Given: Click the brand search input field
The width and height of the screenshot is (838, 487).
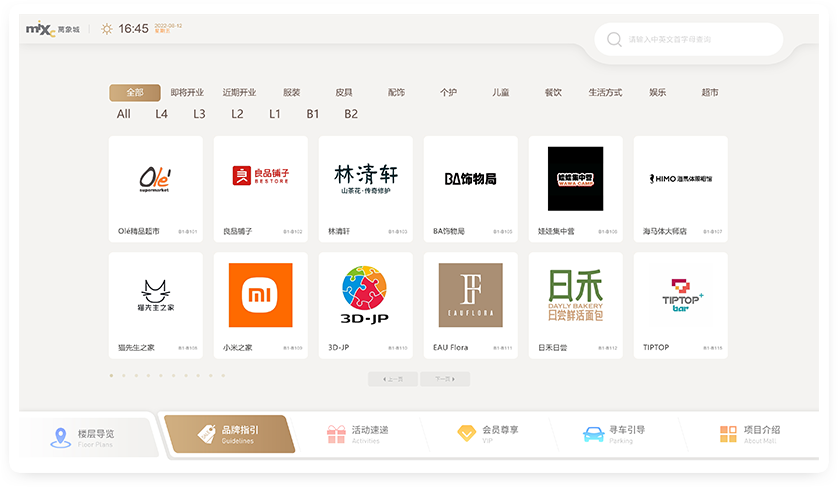Looking at the screenshot, I should [x=700, y=40].
